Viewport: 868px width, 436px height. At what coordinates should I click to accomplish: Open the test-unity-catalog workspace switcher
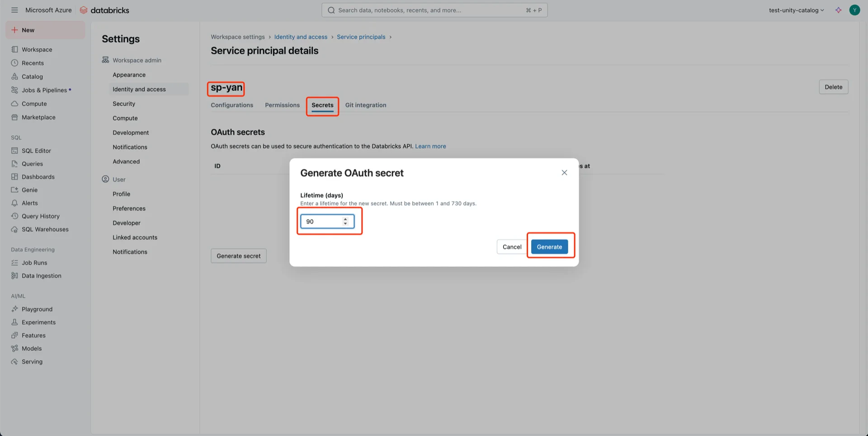click(796, 10)
